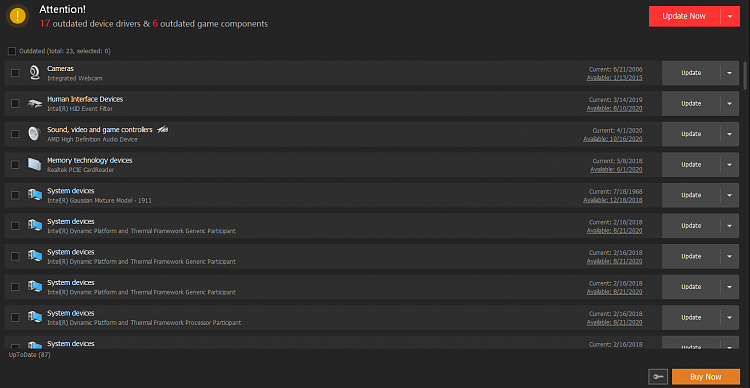The image size is (750, 388).
Task: Select the Memory technology devices checkbox
Action: tap(15, 165)
